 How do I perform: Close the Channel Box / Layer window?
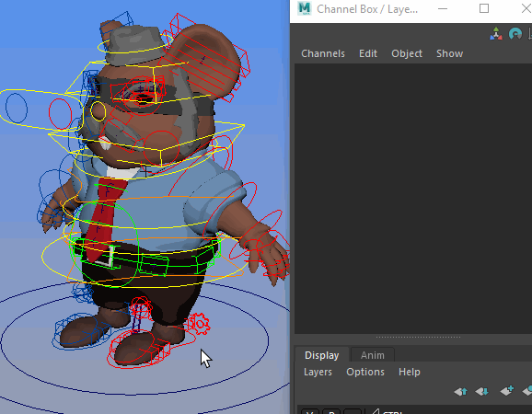(526, 9)
